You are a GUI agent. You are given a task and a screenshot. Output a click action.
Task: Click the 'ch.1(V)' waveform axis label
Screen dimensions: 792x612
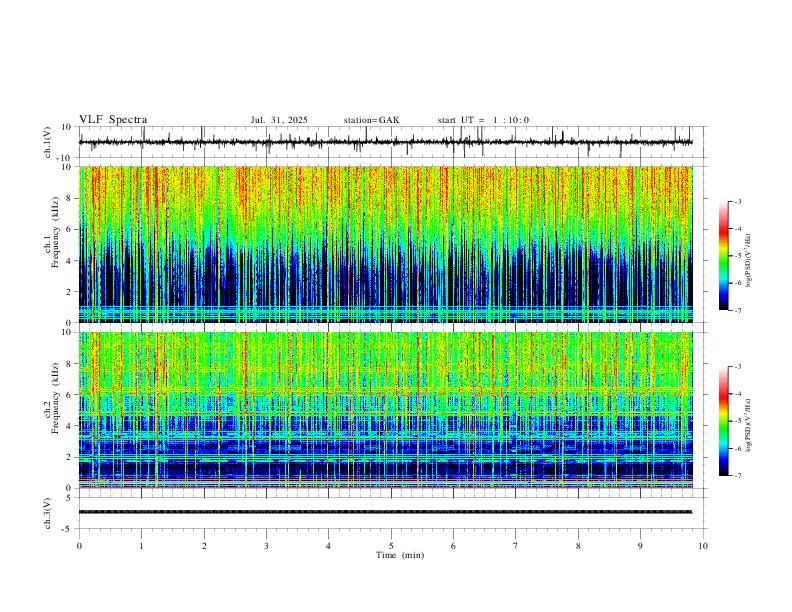click(x=48, y=142)
